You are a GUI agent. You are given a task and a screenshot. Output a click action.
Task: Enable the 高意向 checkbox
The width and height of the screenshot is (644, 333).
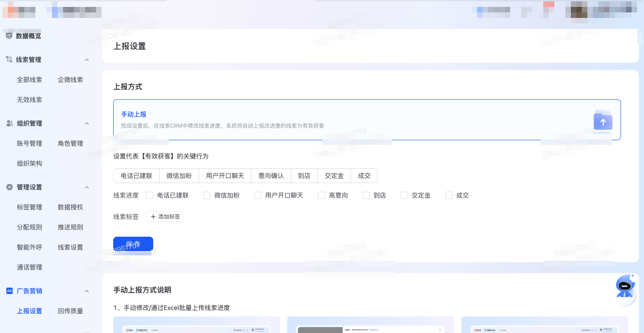tap(321, 195)
